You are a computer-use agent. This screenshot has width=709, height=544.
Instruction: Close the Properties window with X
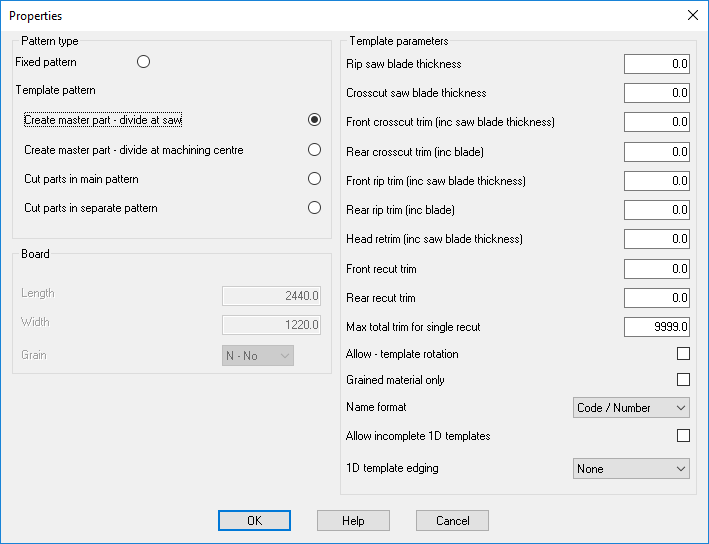tap(693, 15)
